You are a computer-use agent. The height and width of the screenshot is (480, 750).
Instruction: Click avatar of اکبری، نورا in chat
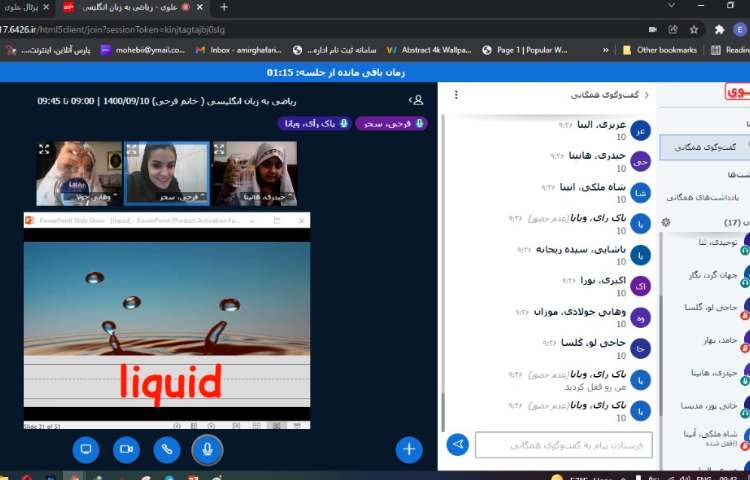640,286
